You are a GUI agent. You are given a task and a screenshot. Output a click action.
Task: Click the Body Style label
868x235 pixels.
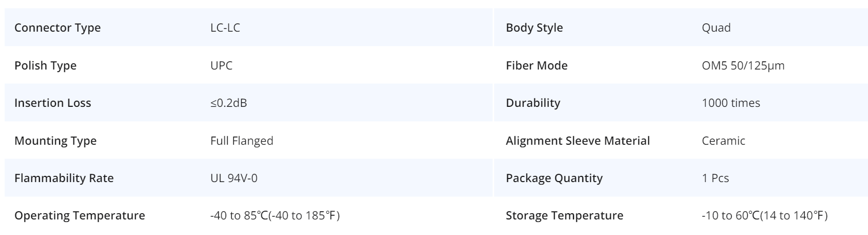pyautogui.click(x=534, y=28)
